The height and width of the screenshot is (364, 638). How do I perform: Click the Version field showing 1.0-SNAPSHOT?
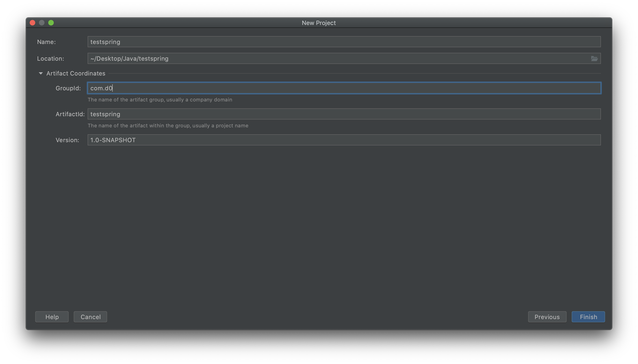344,140
